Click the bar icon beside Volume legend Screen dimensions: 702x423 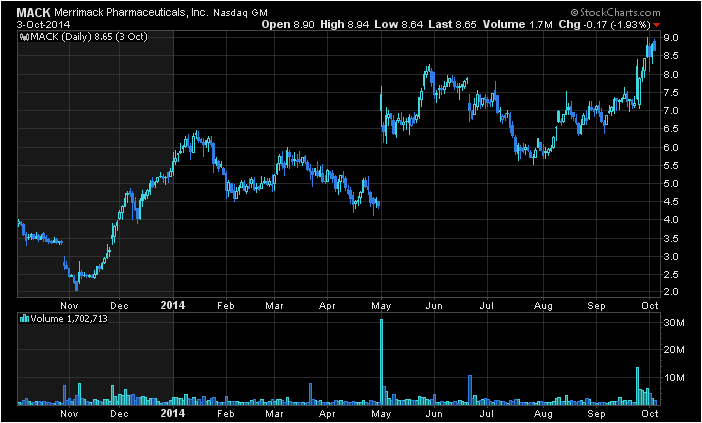tap(25, 319)
